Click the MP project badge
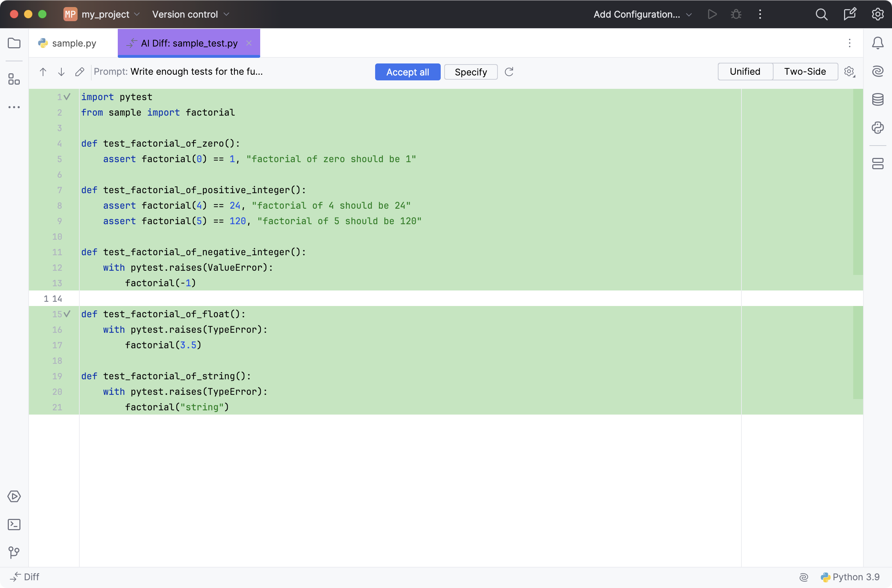 70,14
